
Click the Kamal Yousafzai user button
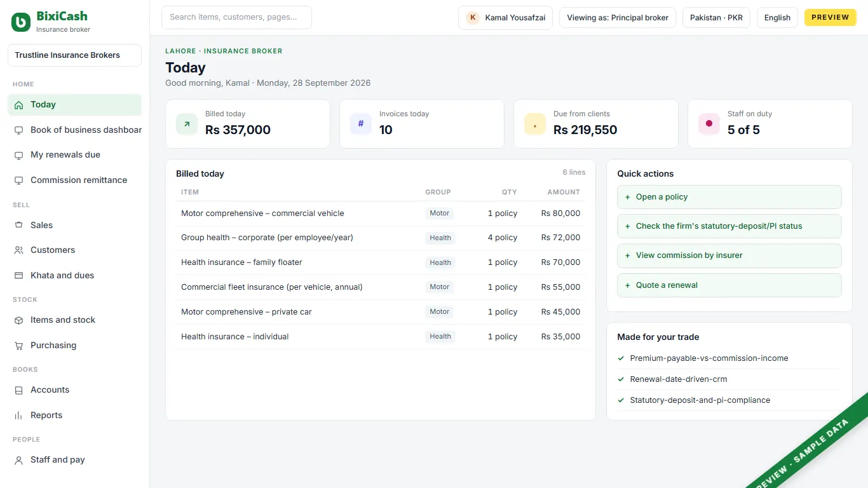[506, 18]
